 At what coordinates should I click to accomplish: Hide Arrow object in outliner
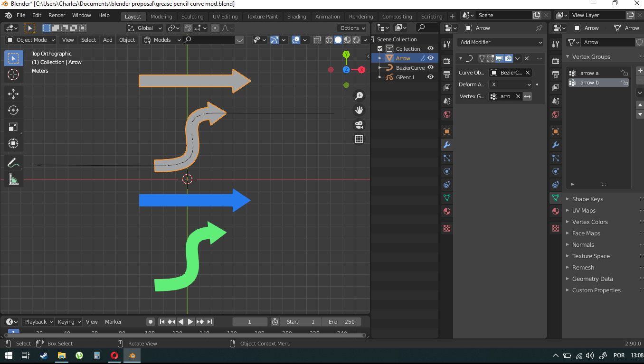coord(431,58)
